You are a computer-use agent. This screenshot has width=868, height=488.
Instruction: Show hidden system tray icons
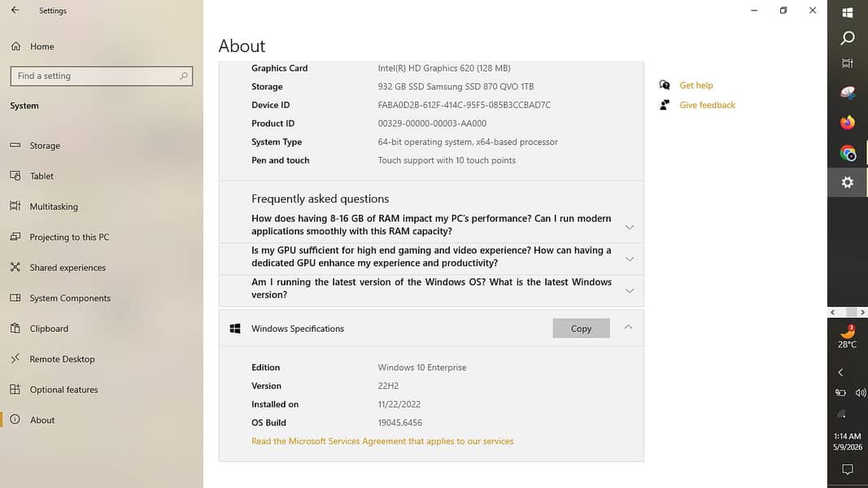(840, 373)
